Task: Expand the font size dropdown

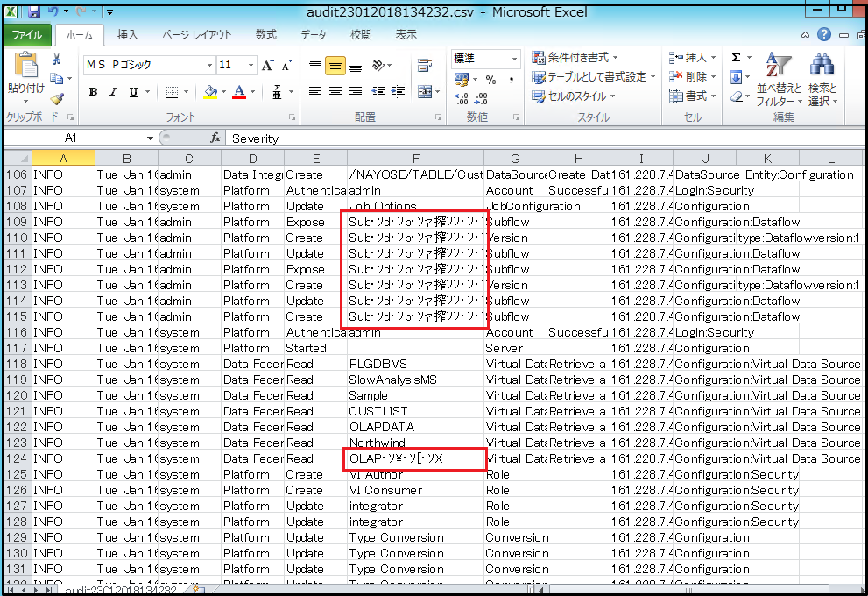Action: [x=250, y=66]
